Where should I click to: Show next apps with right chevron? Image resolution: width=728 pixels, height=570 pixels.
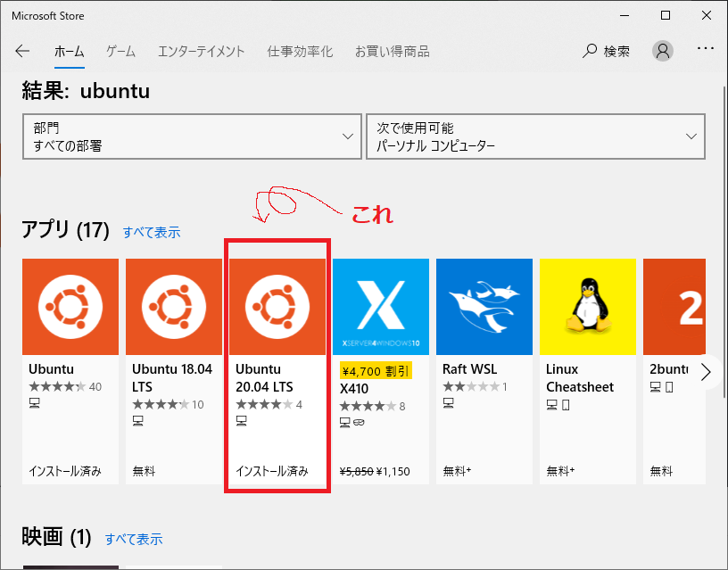[706, 372]
